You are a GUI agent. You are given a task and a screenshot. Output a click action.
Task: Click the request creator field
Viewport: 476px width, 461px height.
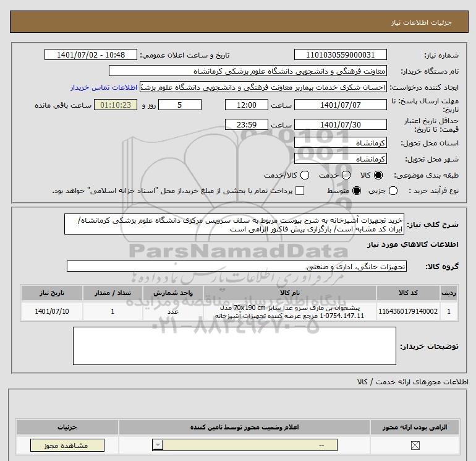tap(263, 87)
